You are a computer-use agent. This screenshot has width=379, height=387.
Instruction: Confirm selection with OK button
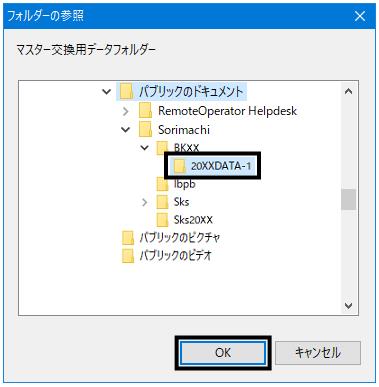223,353
